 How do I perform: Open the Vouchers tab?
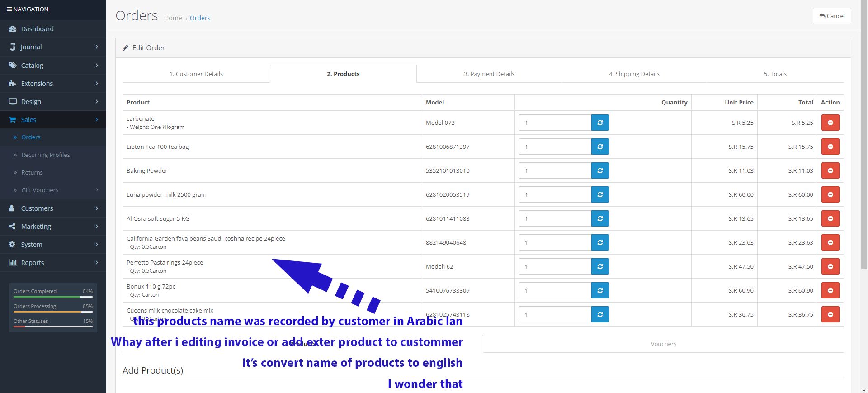(x=663, y=344)
